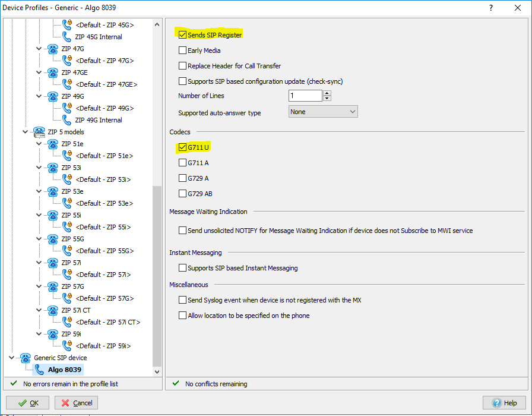Close the Device Profiles dialog
The width and height of the screenshot is (532, 416).
pyautogui.click(x=517, y=8)
